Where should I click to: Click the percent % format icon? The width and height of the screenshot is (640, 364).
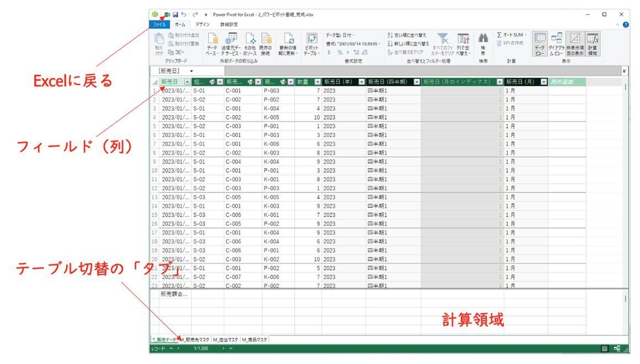(340, 52)
